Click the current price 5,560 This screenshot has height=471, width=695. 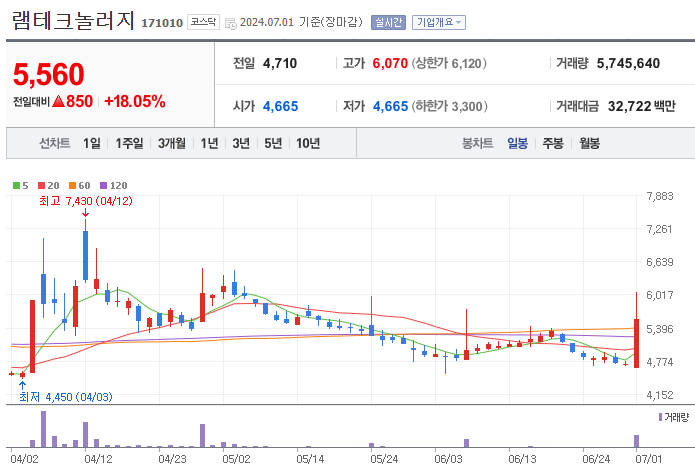click(x=48, y=74)
